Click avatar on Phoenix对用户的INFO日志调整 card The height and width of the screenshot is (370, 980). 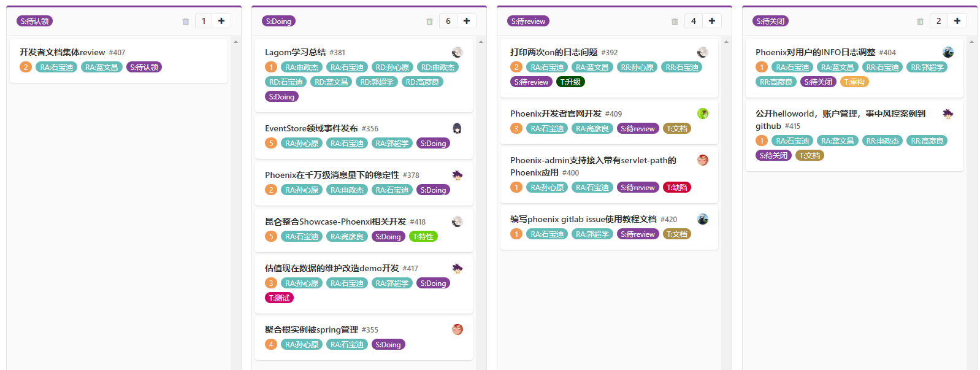pos(948,52)
